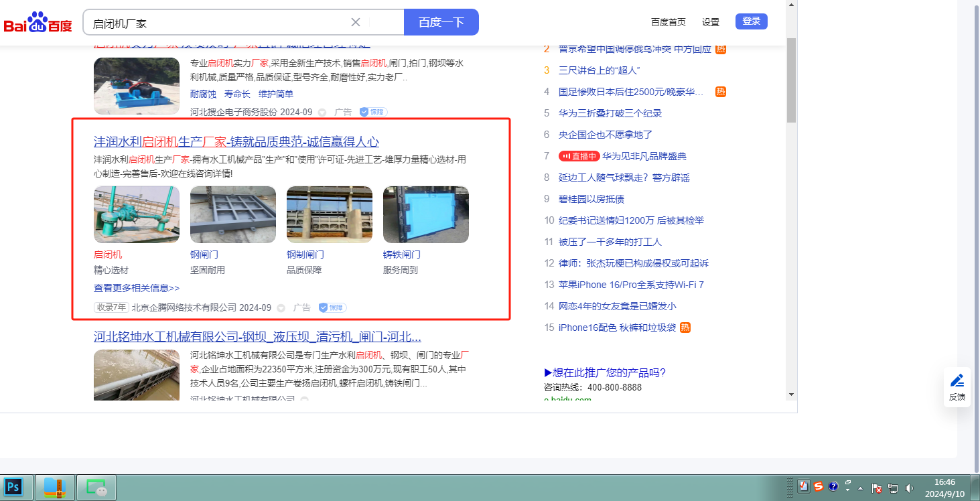
Task: Click the 河北铭坤 result thumbnail image
Action: pyautogui.click(x=137, y=375)
